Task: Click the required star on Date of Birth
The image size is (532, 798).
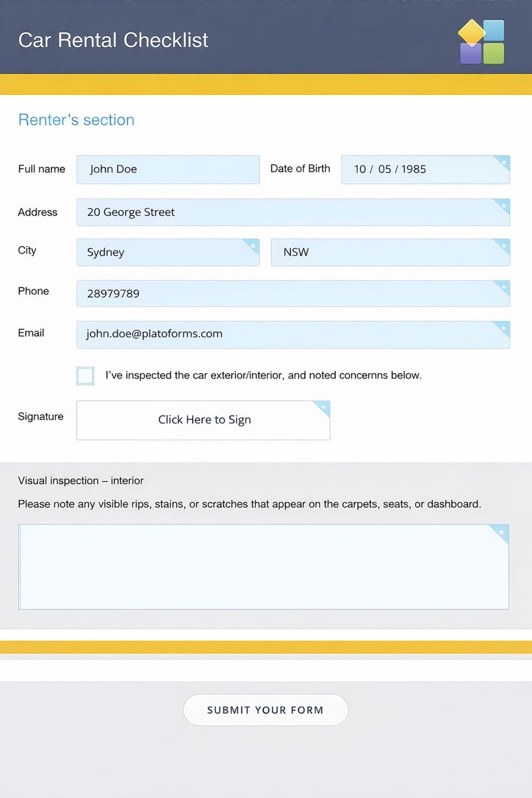Action: click(503, 163)
